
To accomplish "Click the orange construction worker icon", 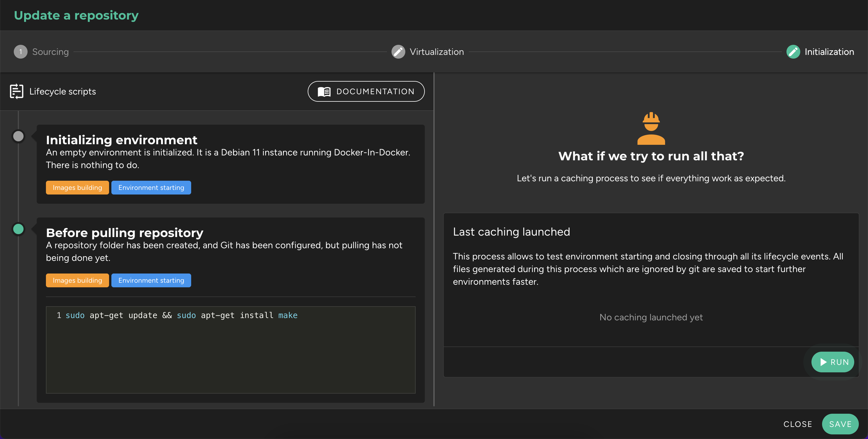I will coord(651,128).
